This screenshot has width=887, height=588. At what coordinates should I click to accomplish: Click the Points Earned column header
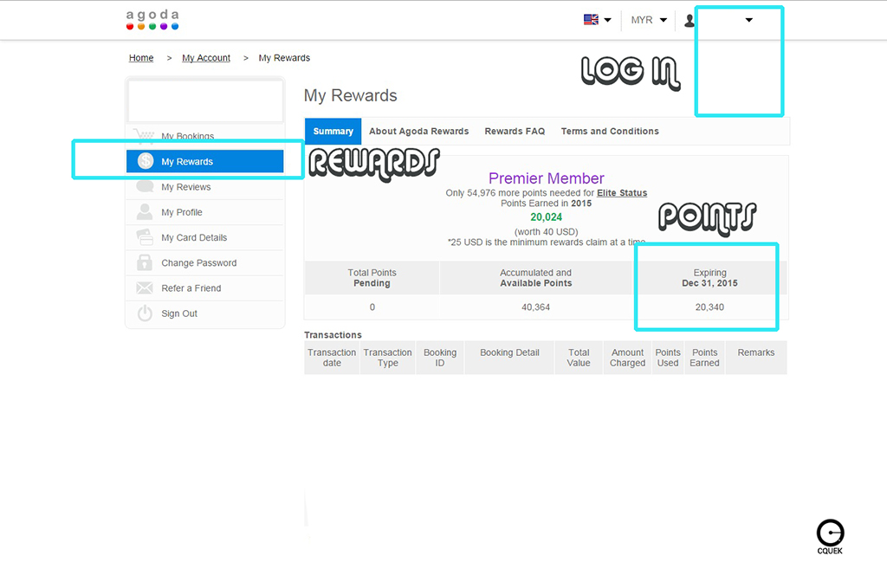(704, 358)
